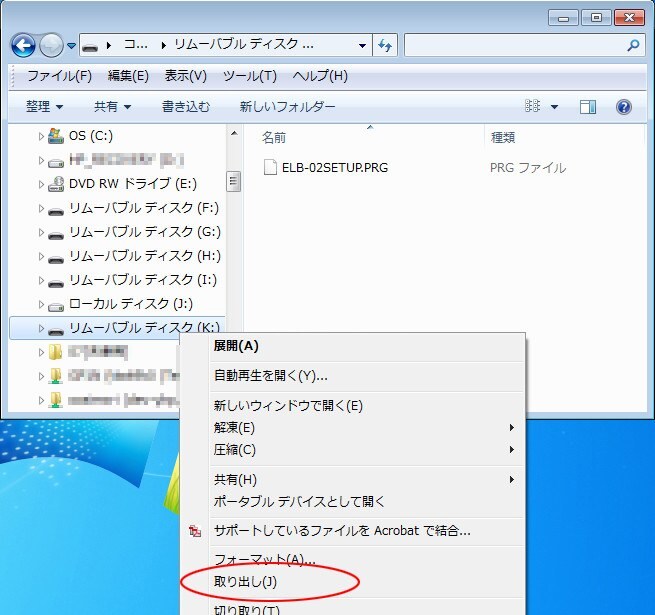Select the ELB-02SETUP.PRG file icon
The height and width of the screenshot is (615, 655).
269,168
